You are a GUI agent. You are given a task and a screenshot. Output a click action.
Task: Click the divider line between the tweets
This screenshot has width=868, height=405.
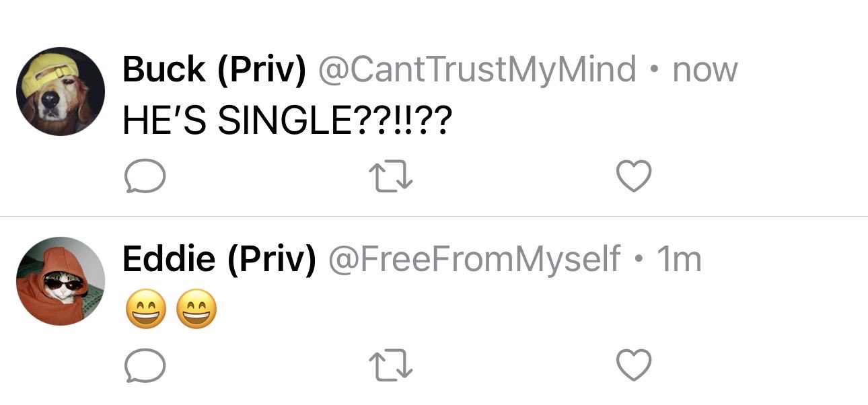[x=434, y=216]
